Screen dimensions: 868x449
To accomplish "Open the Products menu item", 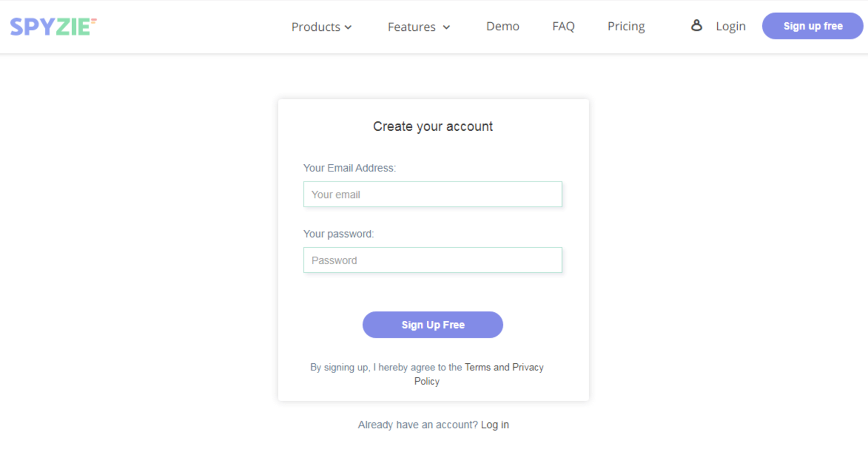I will click(316, 27).
